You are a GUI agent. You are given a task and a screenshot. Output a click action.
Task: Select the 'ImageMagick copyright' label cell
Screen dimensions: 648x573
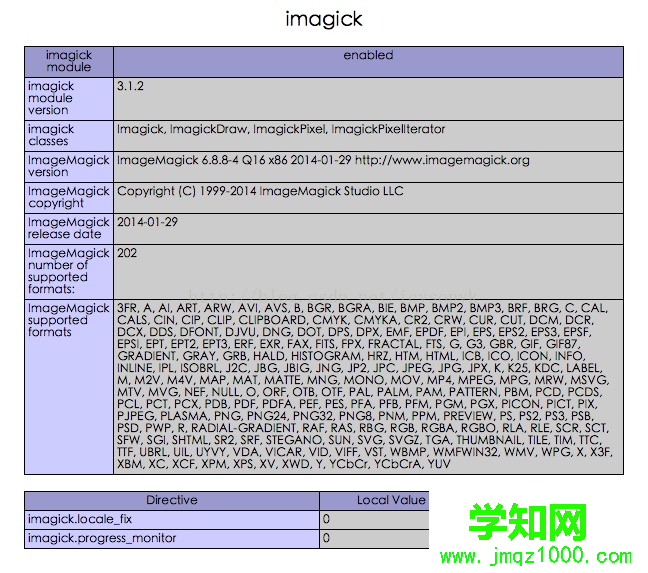(x=69, y=197)
